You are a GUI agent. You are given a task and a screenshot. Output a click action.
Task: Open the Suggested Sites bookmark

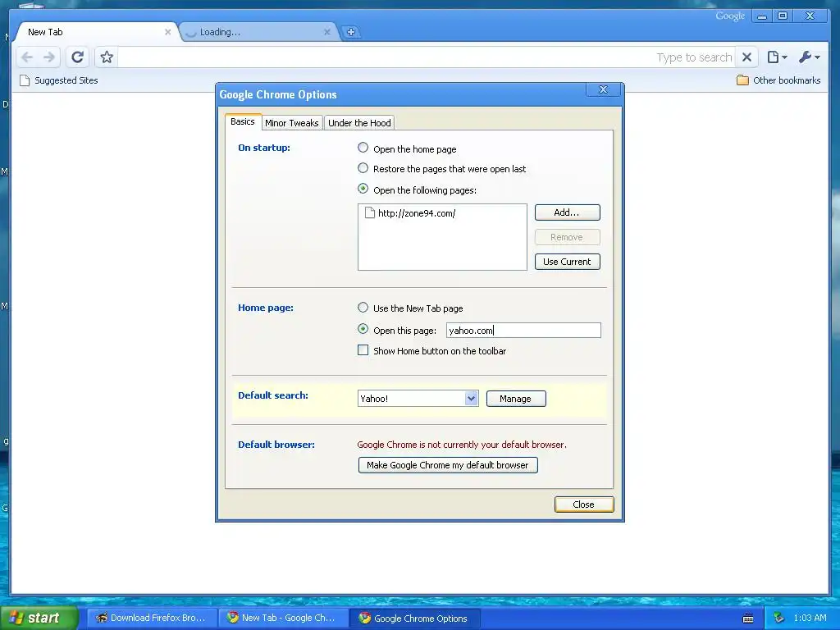(59, 80)
